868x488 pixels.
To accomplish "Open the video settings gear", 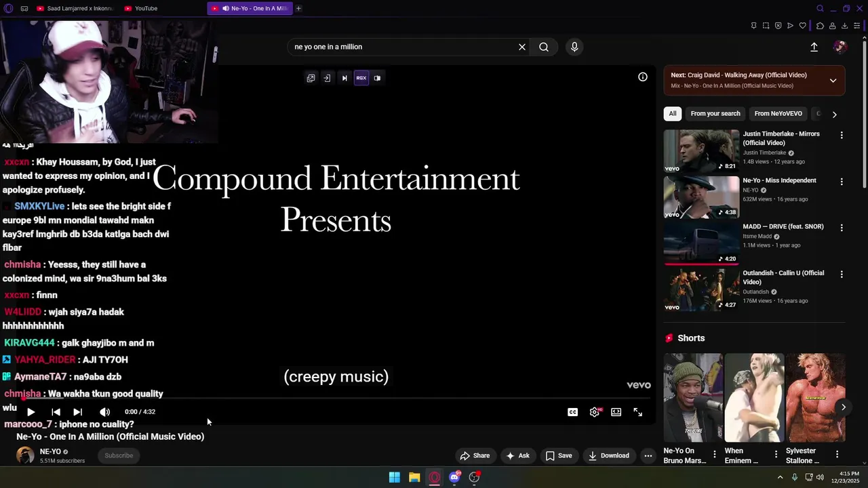I will (595, 412).
